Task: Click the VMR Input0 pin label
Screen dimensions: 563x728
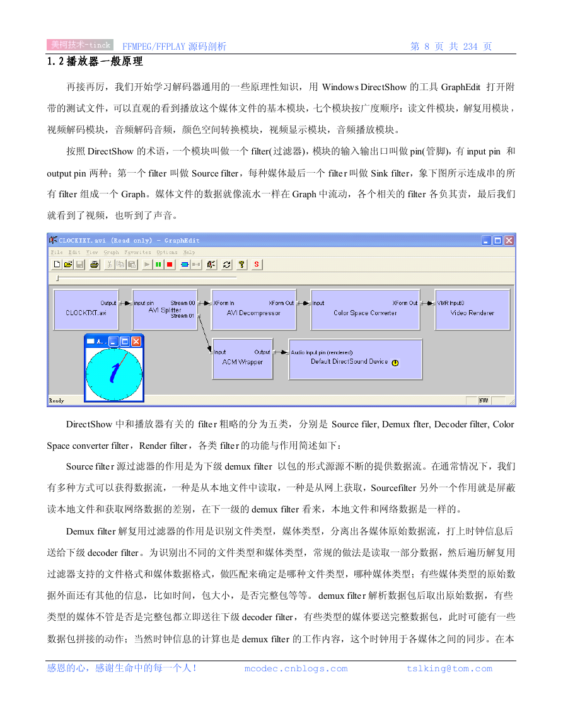Action: click(x=451, y=303)
